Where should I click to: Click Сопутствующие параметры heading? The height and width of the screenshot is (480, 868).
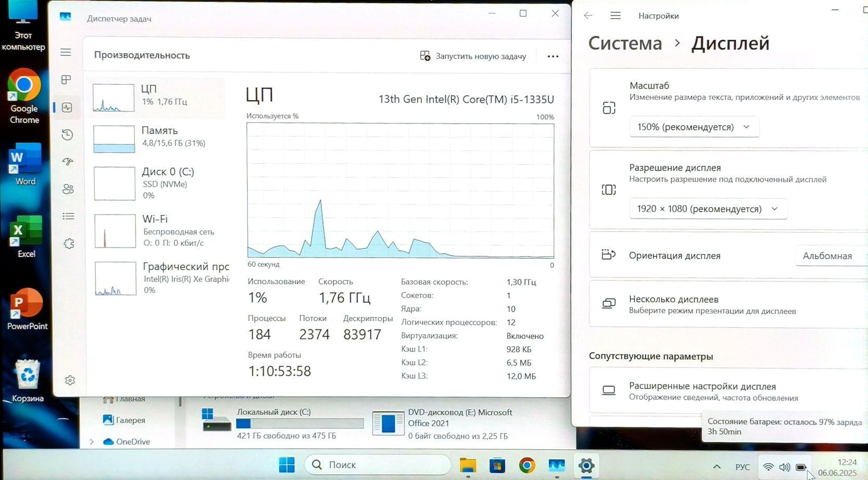(x=651, y=356)
